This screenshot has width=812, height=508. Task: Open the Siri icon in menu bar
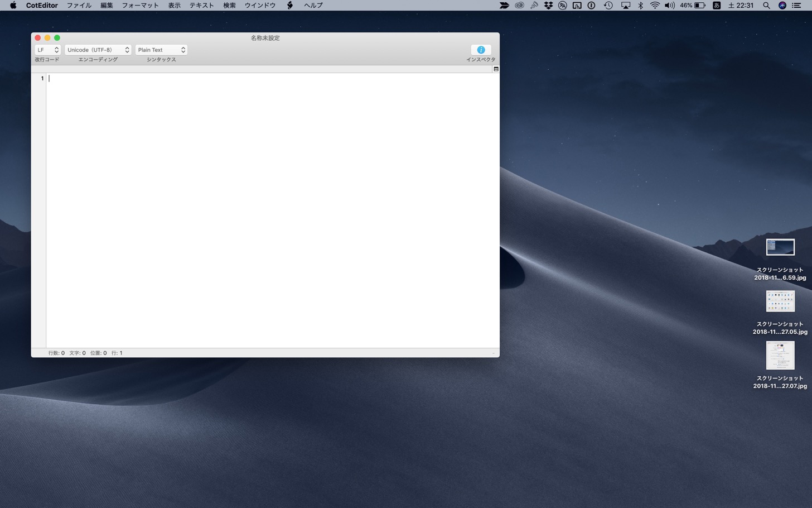click(782, 5)
